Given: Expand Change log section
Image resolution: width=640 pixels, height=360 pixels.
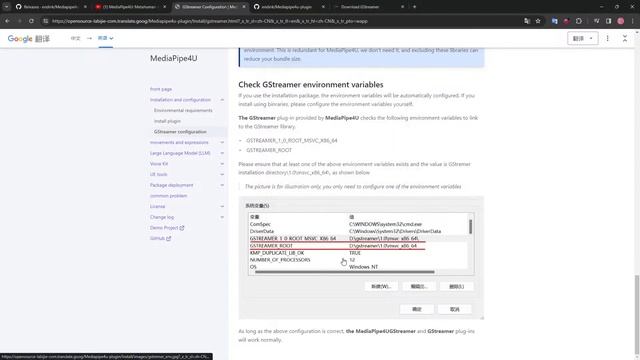Looking at the screenshot, I should pyautogui.click(x=222, y=217).
